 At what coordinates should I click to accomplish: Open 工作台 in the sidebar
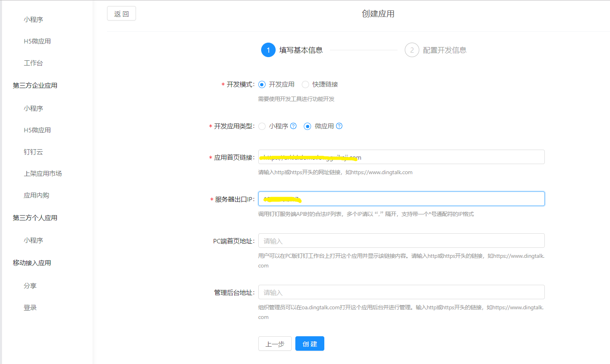coord(33,63)
